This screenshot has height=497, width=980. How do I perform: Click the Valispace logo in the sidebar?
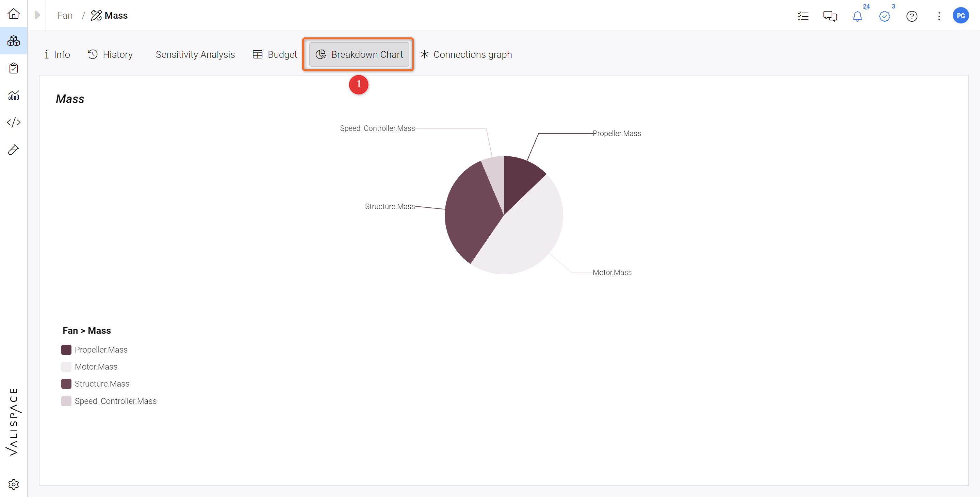click(14, 422)
